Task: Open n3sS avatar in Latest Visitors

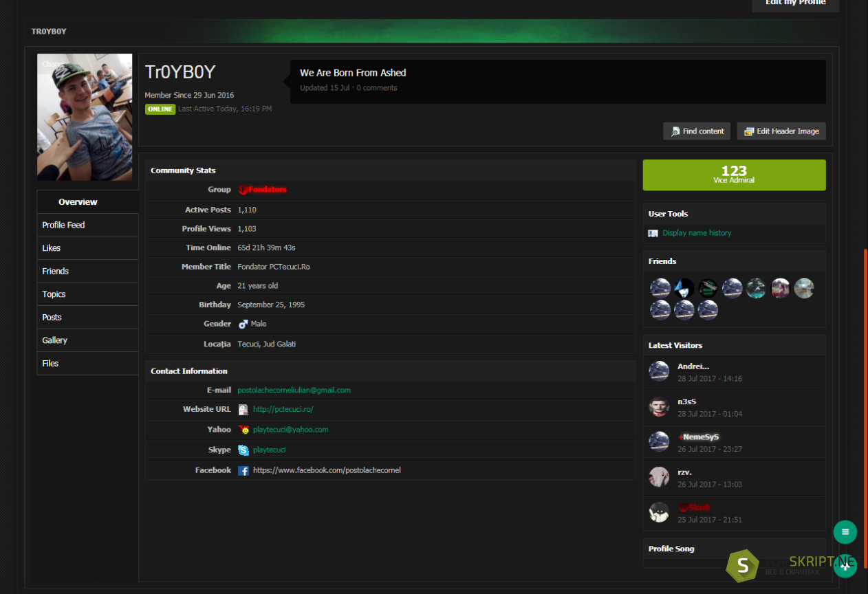Action: 659,406
